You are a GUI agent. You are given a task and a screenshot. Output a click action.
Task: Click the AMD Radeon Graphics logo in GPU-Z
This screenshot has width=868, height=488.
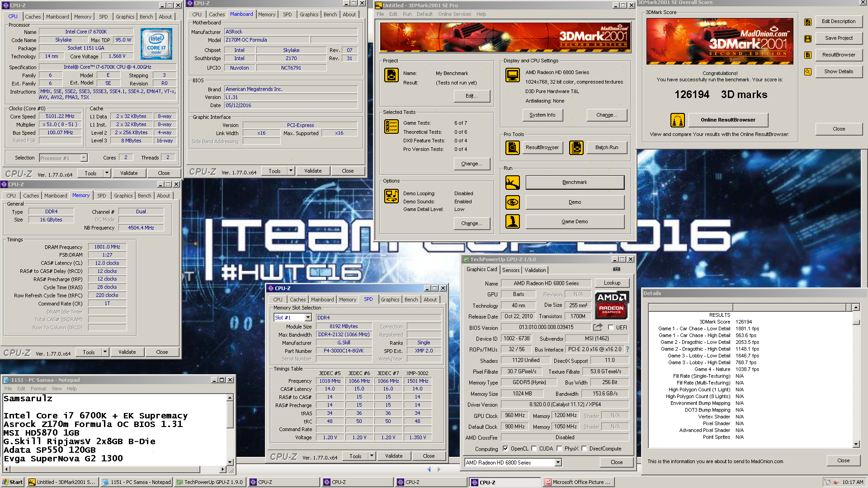click(611, 305)
